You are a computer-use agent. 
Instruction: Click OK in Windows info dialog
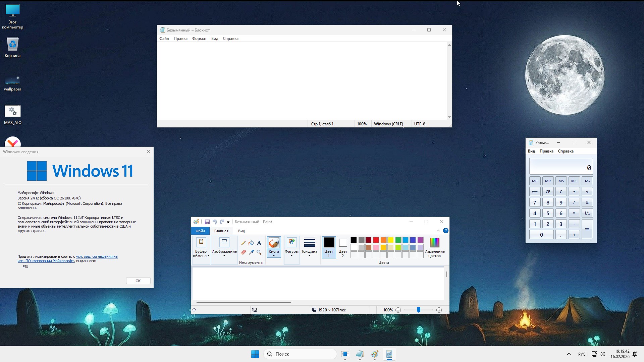pyautogui.click(x=138, y=281)
